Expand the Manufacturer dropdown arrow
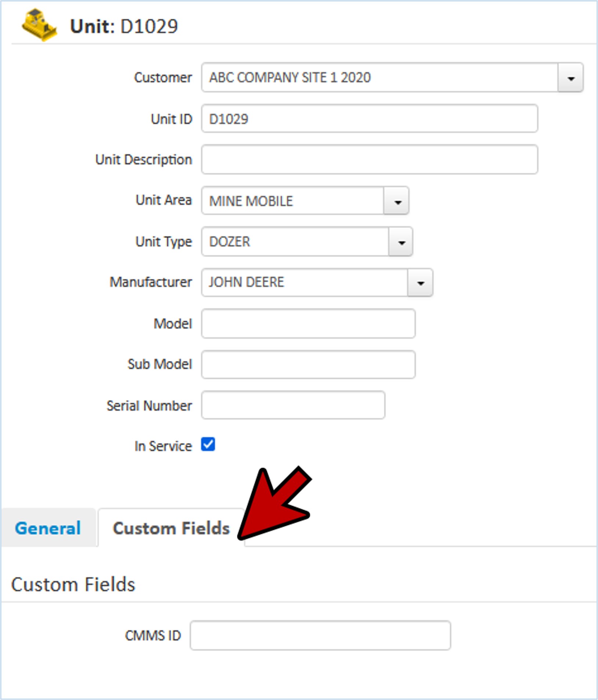This screenshot has height=700, width=598. point(421,283)
